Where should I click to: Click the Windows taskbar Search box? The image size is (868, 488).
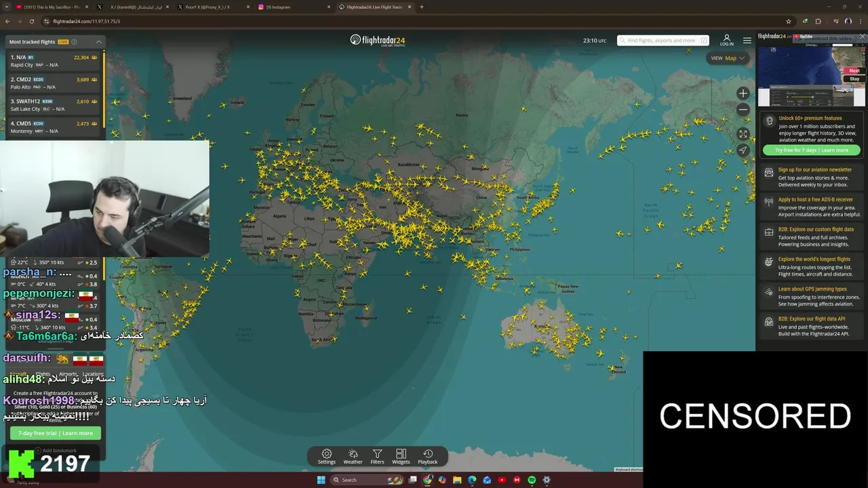(367, 480)
